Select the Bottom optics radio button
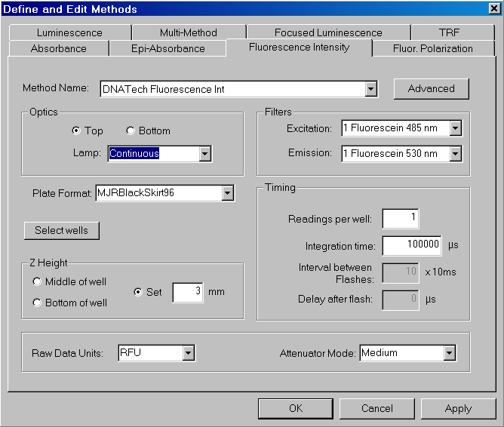The height and width of the screenshot is (427, 504). pos(131,131)
